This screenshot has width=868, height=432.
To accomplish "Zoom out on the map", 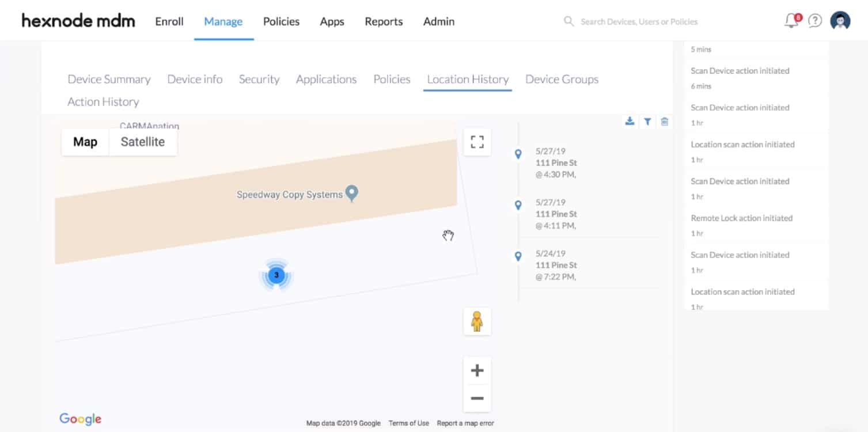I will [x=477, y=398].
